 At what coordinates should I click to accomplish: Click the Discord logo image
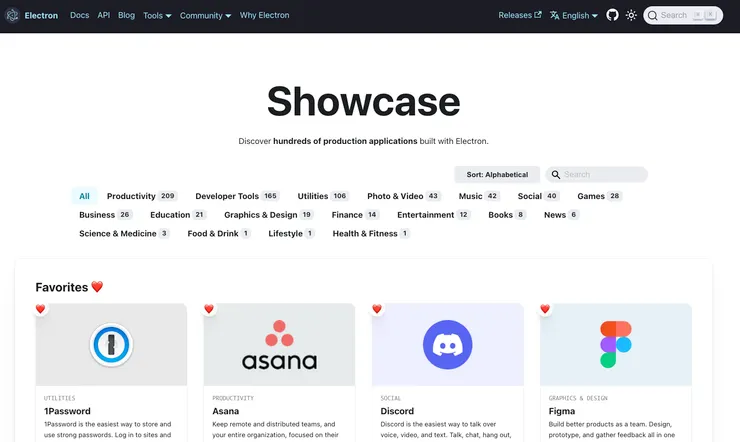pyautogui.click(x=447, y=345)
